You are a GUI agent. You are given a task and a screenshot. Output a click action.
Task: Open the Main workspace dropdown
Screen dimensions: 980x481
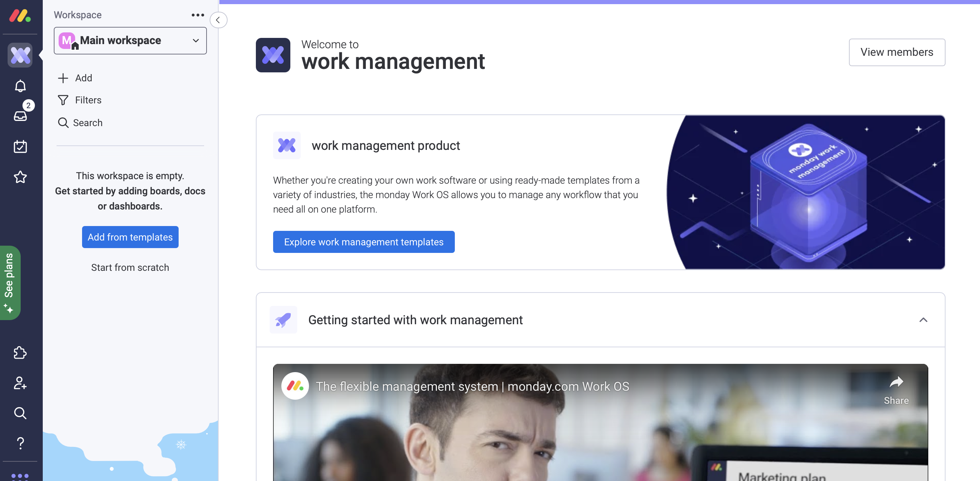[130, 40]
